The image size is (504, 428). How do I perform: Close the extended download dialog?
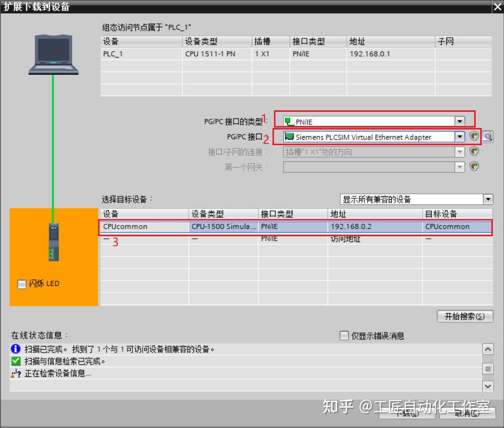[x=497, y=7]
